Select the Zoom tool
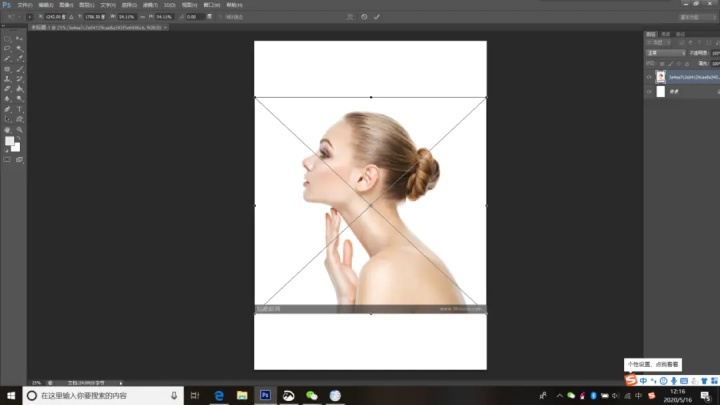 pyautogui.click(x=19, y=130)
